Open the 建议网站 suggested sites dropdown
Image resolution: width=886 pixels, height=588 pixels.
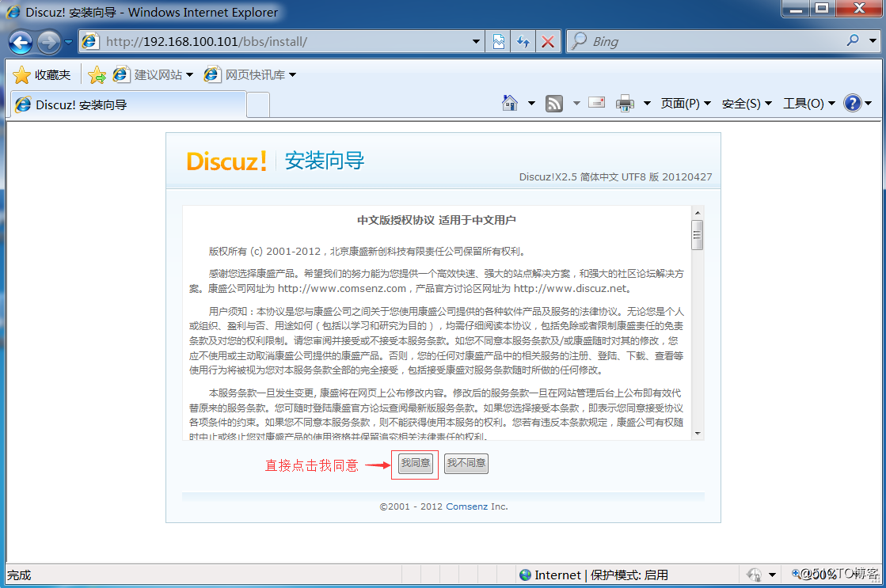coord(153,74)
